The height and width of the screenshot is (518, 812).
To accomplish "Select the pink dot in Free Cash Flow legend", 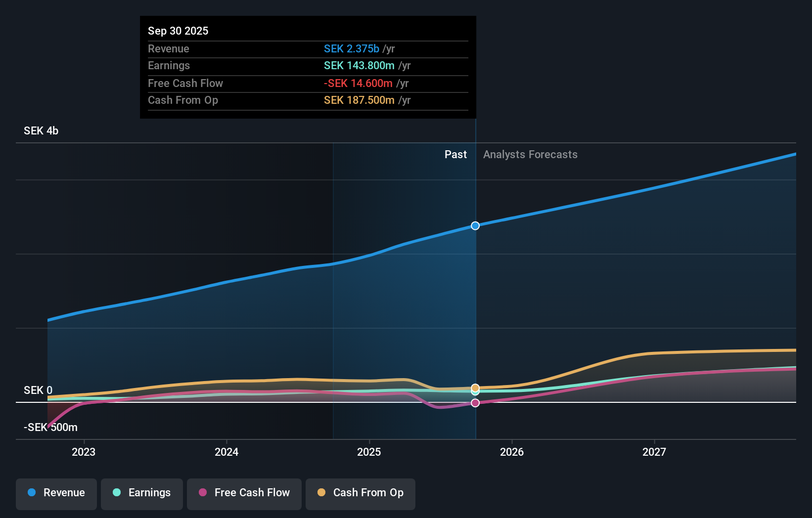I will point(203,493).
